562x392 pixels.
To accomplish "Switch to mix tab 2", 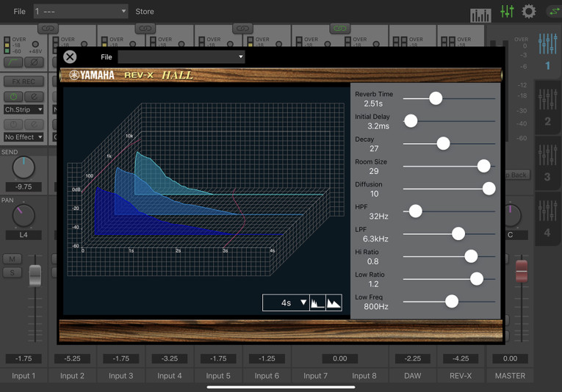I will coord(547,107).
